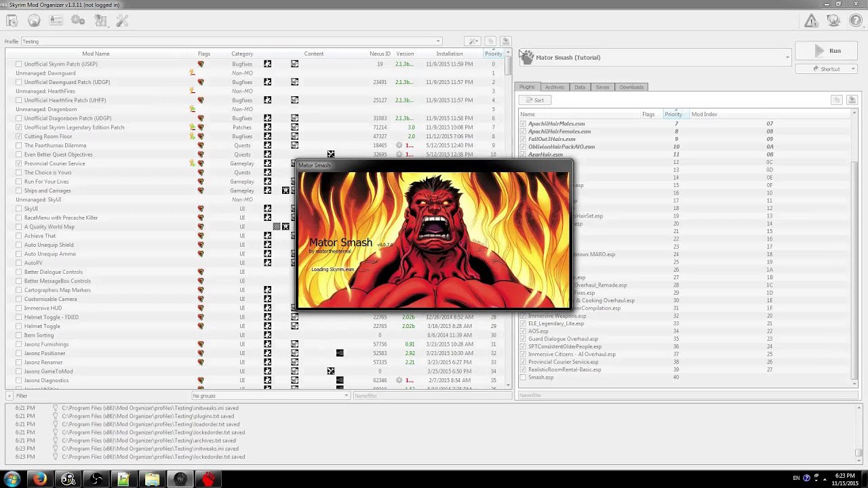Open the Profile dropdown showing Testing
The image size is (868, 488).
coord(231,41)
